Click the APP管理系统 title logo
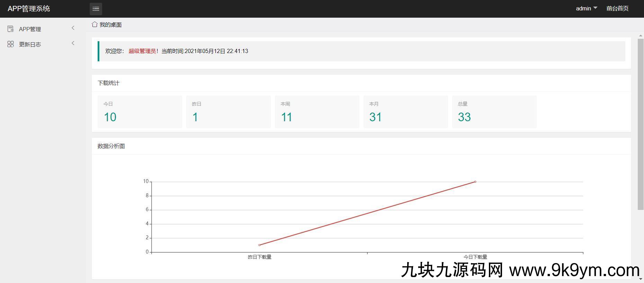This screenshot has width=644, height=283. click(x=29, y=9)
